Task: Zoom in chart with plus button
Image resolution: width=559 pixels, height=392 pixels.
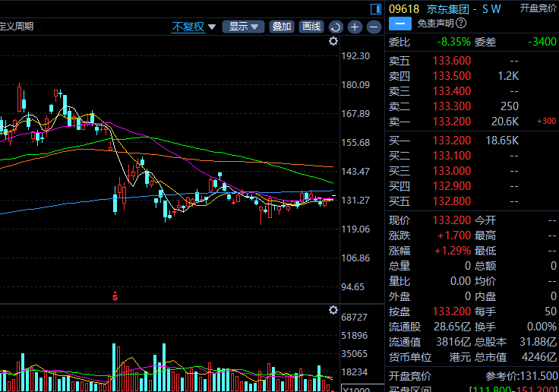Action: point(355,27)
